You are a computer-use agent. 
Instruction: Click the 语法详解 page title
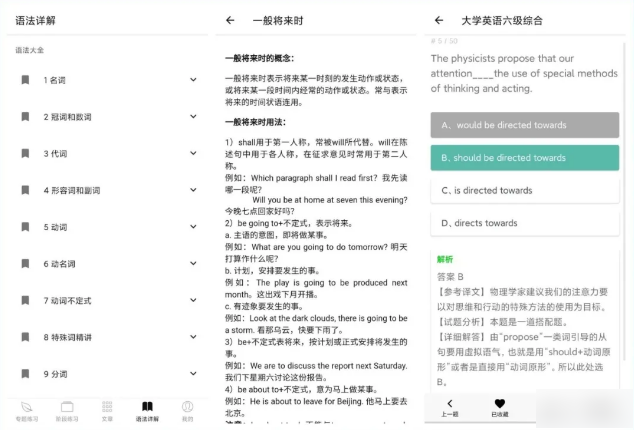coord(36,21)
